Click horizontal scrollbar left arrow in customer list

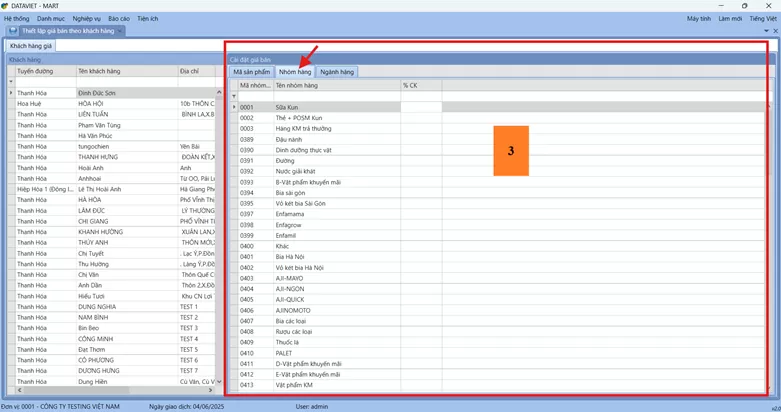(x=19, y=390)
